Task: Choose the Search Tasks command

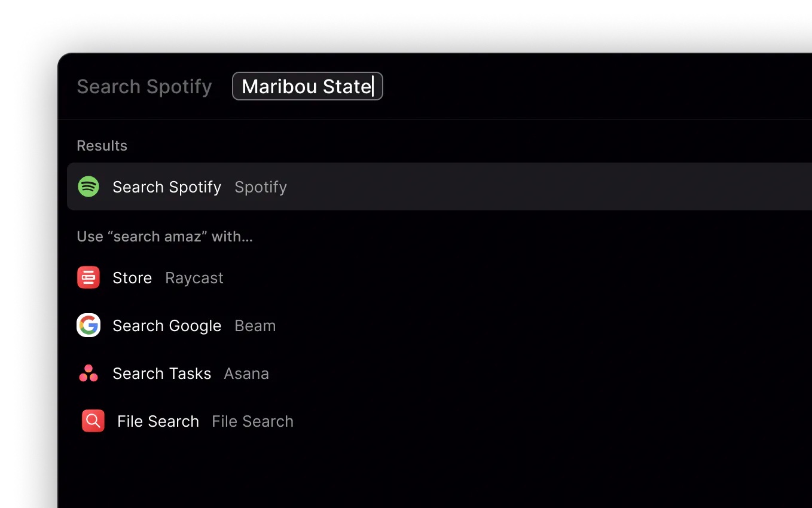Action: tap(161, 374)
